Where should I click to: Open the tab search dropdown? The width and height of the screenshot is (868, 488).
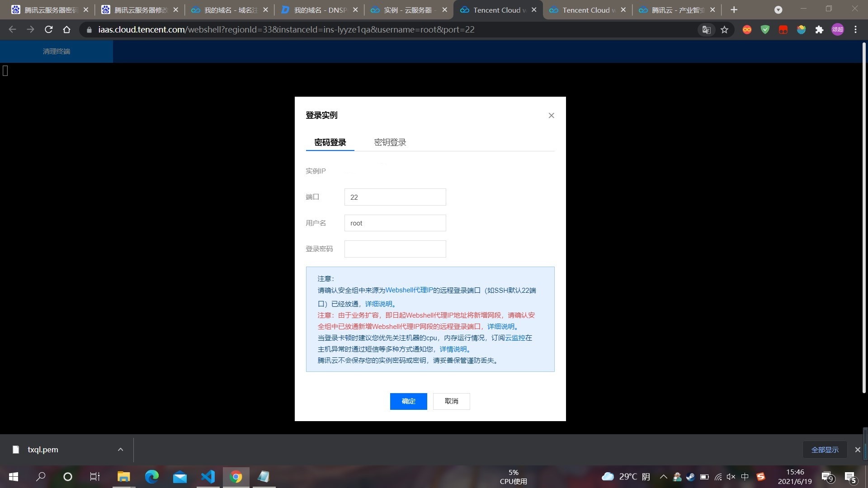[x=778, y=10]
